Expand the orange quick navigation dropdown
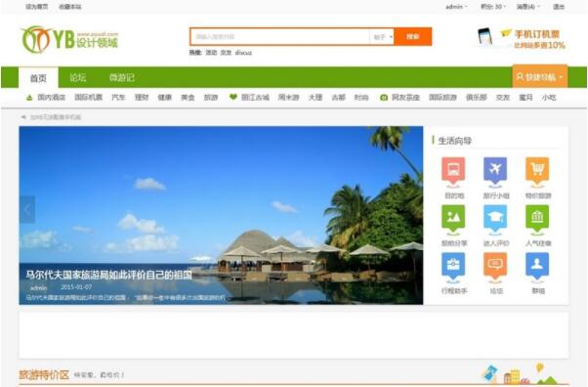Viewport: 588px width, 387px height. click(x=539, y=77)
